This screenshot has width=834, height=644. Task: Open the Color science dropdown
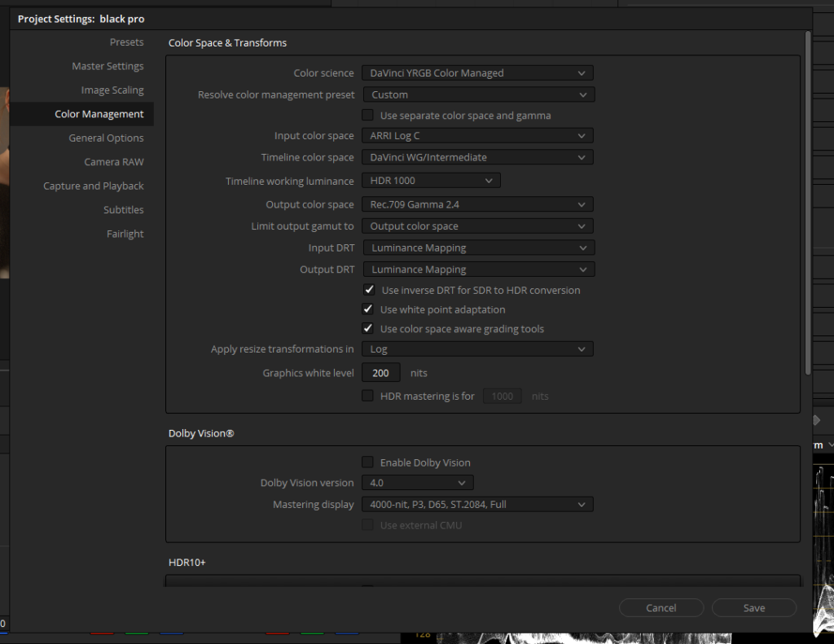click(x=477, y=72)
